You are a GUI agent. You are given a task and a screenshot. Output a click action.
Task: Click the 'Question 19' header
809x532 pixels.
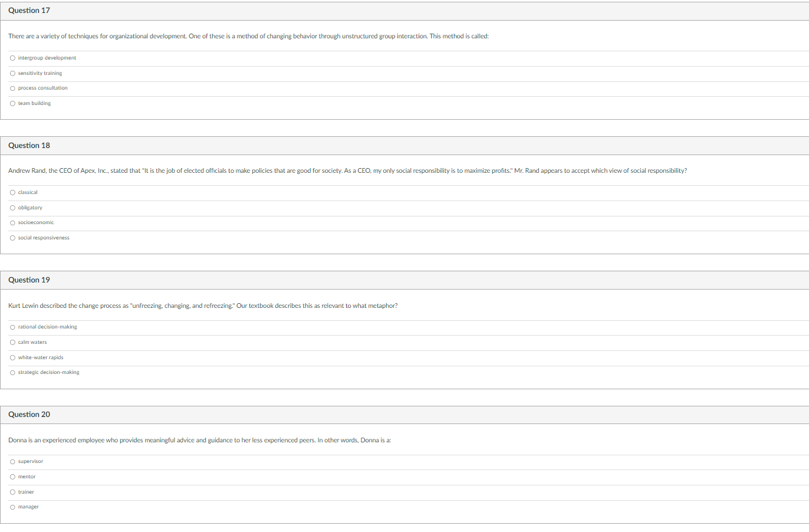tap(29, 280)
